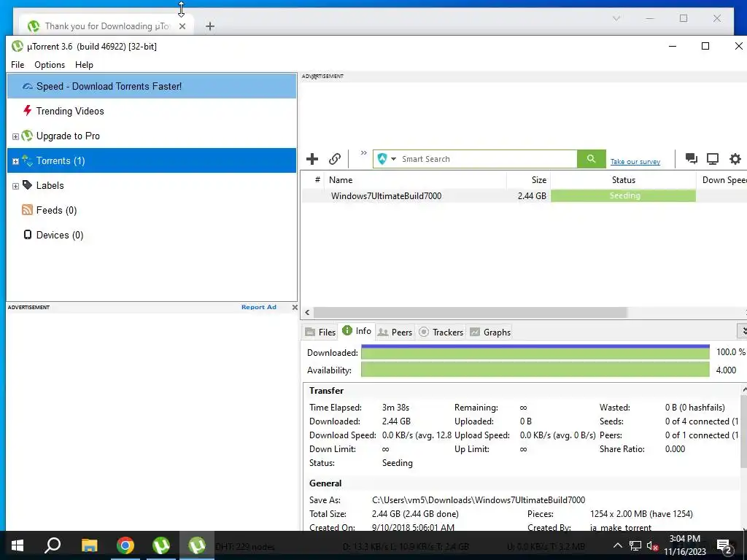This screenshot has height=560, width=747.
Task: Open the Take our survey link
Action: pyautogui.click(x=635, y=162)
